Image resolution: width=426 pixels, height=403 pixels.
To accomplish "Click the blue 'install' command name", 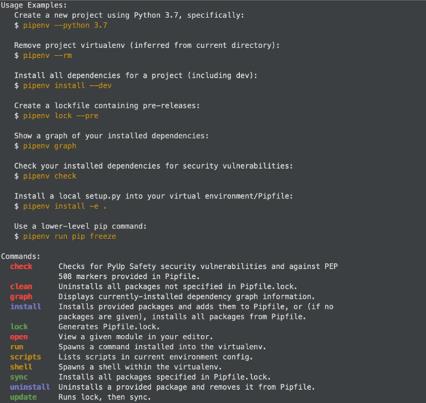I will pyautogui.click(x=26, y=306).
